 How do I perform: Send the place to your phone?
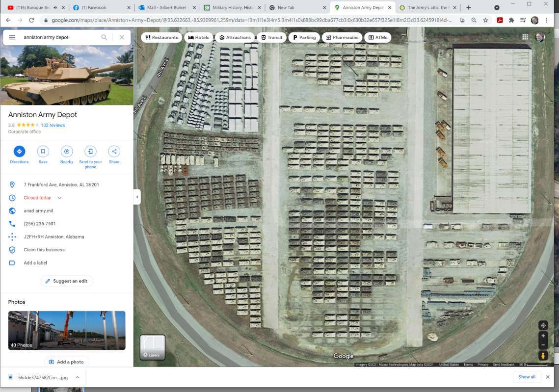coord(91,157)
